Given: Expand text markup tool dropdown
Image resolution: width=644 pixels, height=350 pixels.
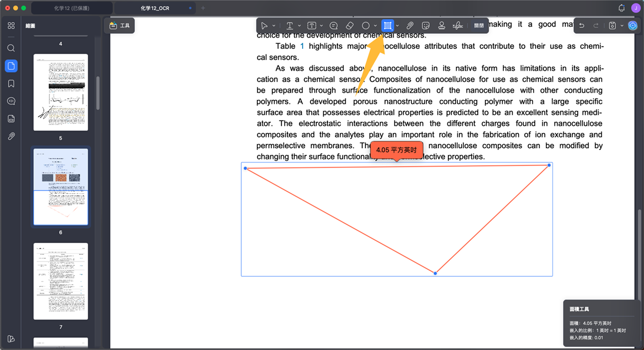Looking at the screenshot, I should pos(299,26).
